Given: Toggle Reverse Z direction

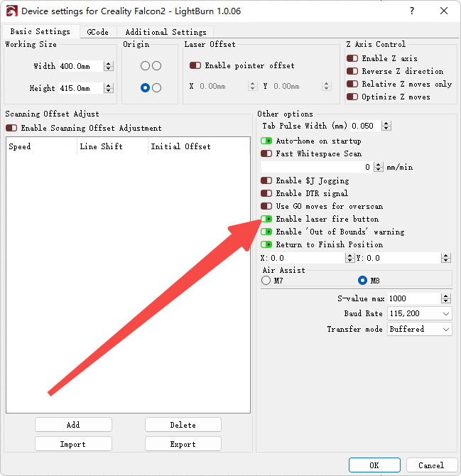Looking at the screenshot, I should [x=352, y=71].
